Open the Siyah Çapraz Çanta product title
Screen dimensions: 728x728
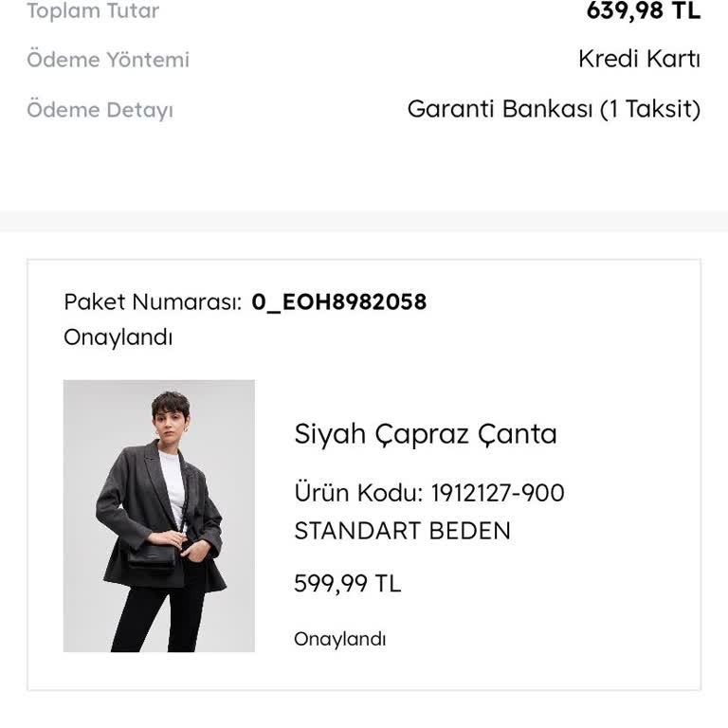point(426,434)
